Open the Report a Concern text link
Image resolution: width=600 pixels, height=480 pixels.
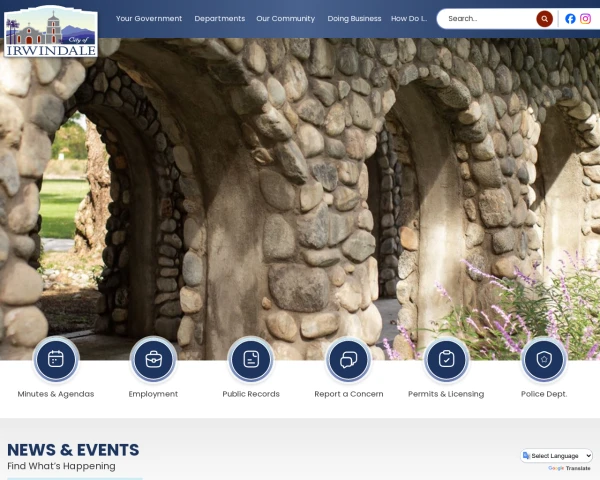tap(349, 394)
